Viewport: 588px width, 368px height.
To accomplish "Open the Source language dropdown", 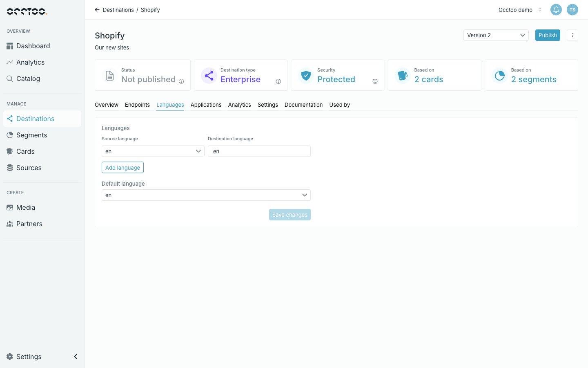I will pyautogui.click(x=153, y=151).
